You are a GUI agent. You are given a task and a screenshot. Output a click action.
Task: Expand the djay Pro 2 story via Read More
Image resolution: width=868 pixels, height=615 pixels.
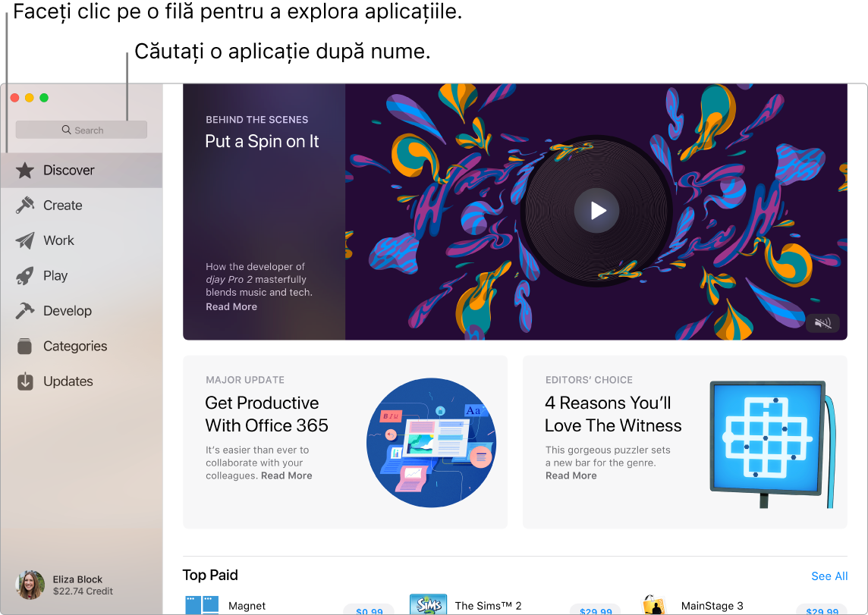(x=231, y=306)
